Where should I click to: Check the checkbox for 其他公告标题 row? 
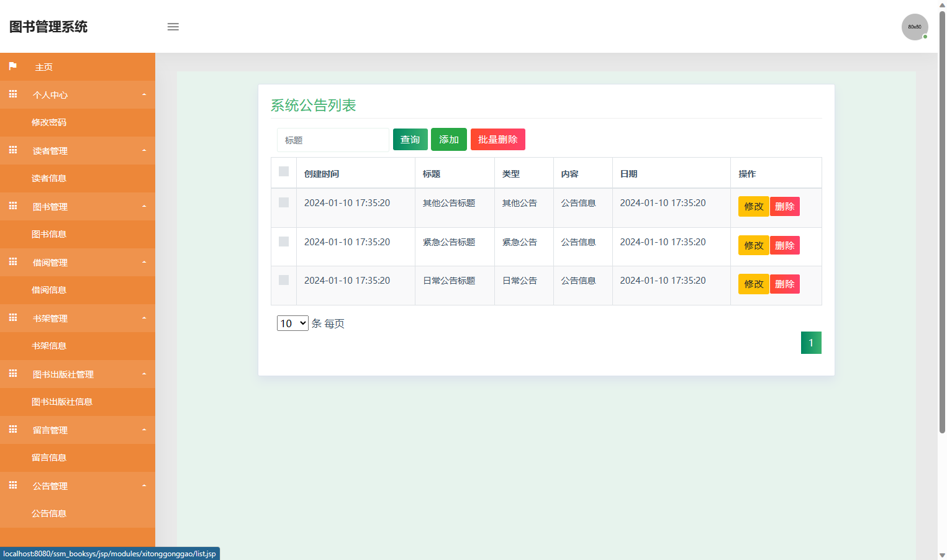(284, 202)
